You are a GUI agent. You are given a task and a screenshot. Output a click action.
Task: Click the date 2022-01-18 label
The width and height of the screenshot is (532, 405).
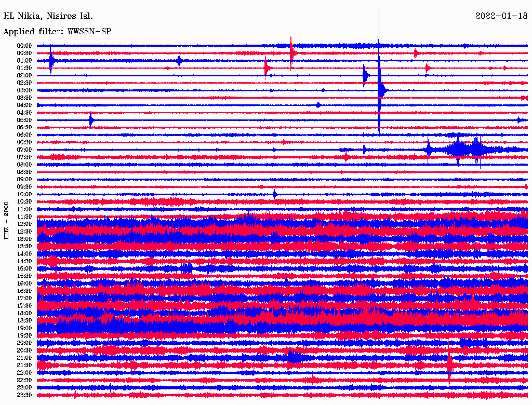click(x=501, y=16)
